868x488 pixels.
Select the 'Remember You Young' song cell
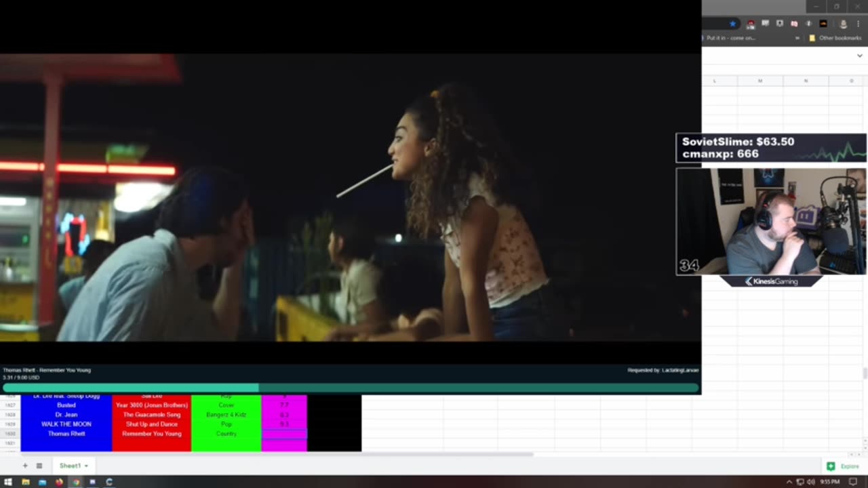point(151,433)
